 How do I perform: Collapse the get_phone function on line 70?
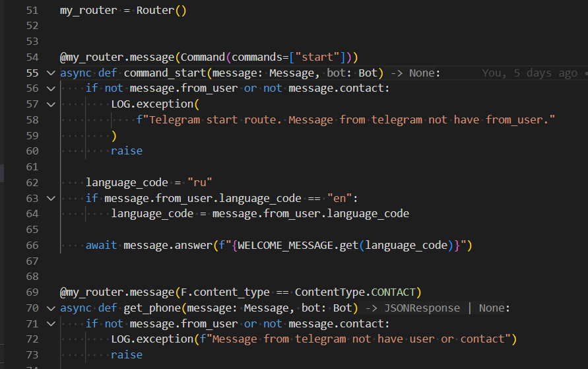coord(51,308)
